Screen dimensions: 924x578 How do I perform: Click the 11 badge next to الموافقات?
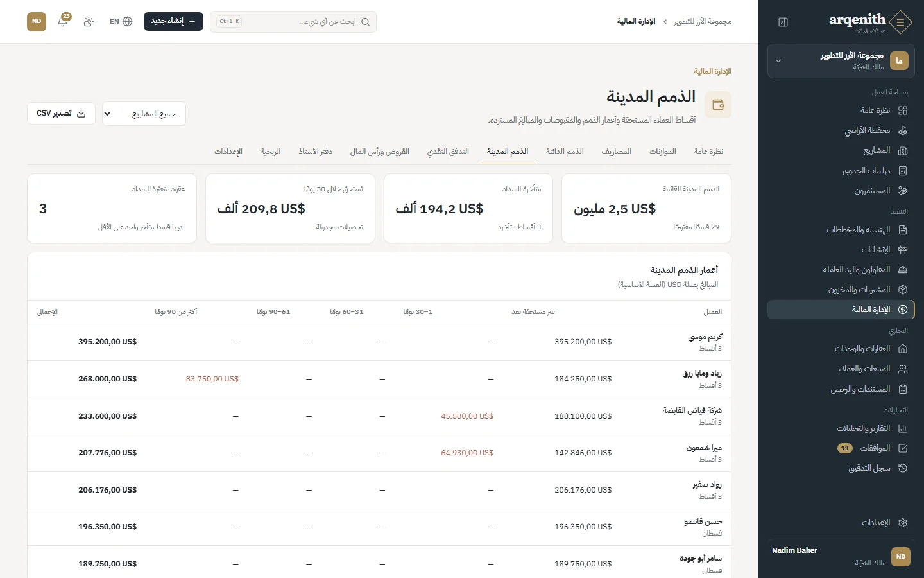(845, 448)
